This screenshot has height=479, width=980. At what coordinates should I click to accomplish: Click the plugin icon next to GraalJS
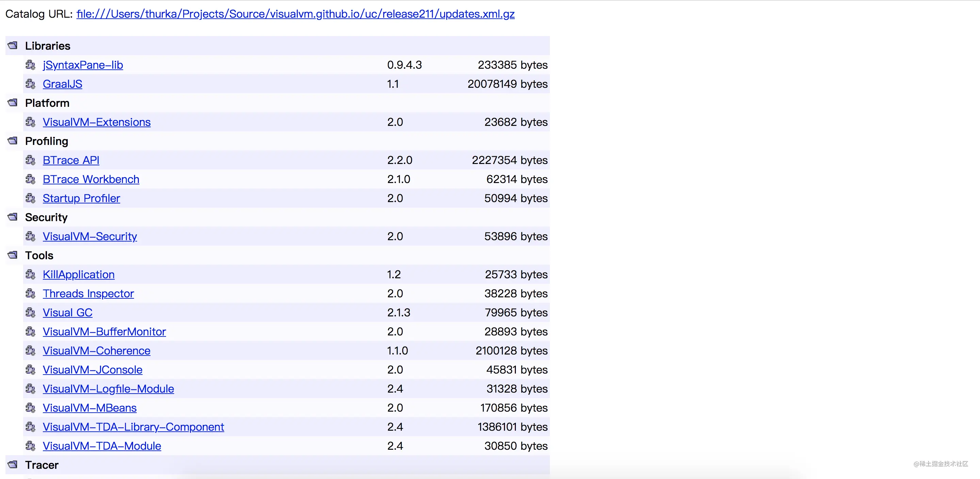tap(30, 84)
